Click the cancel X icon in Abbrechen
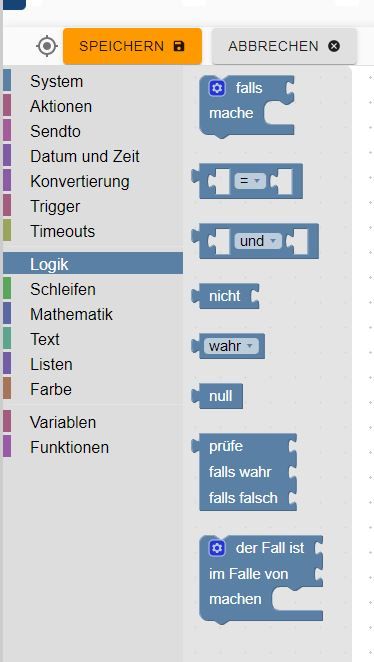Image resolution: width=374 pixels, height=662 pixels. coord(334,46)
